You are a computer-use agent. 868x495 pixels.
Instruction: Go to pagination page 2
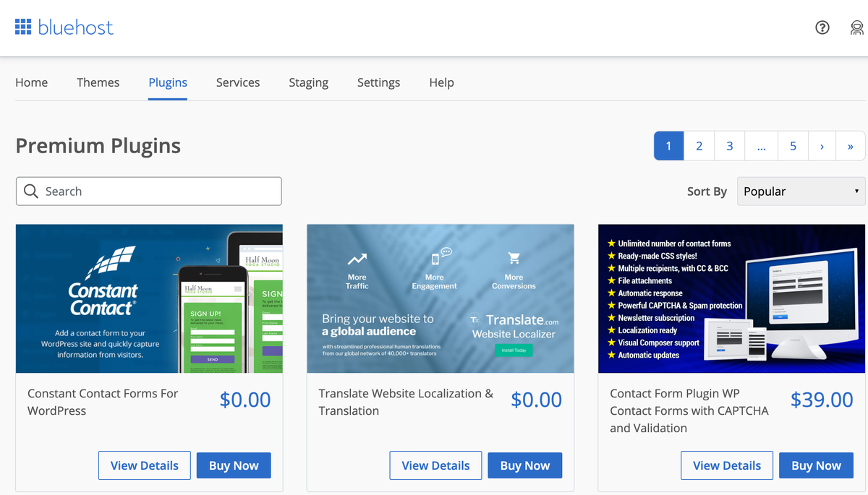pyautogui.click(x=699, y=146)
